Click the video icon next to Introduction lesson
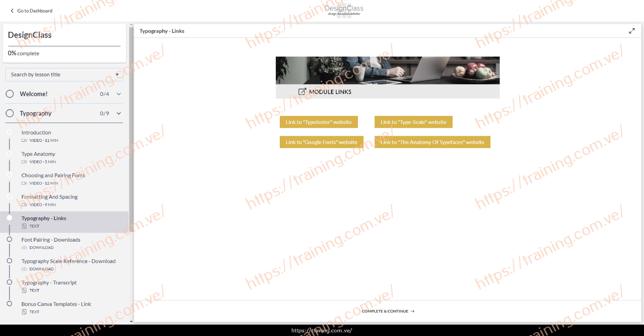This screenshot has width=644, height=336. click(x=24, y=140)
